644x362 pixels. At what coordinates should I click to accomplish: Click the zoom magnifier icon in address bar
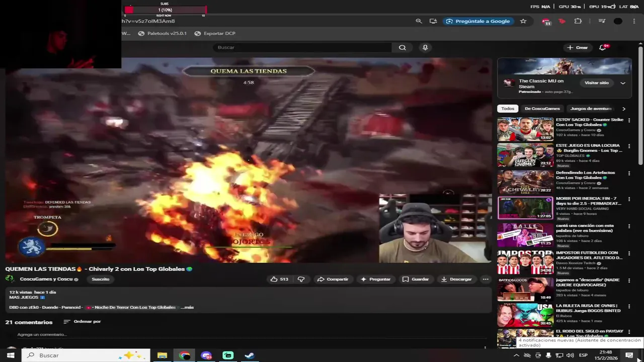(419, 21)
